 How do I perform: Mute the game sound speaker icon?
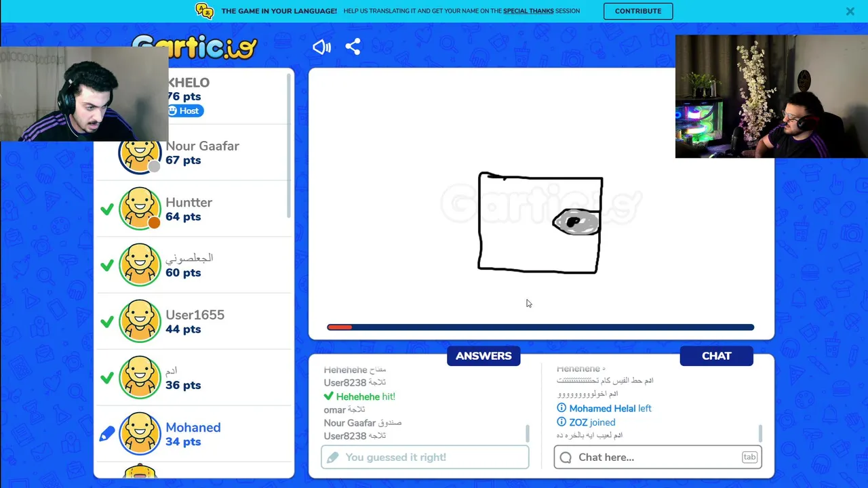coord(321,47)
